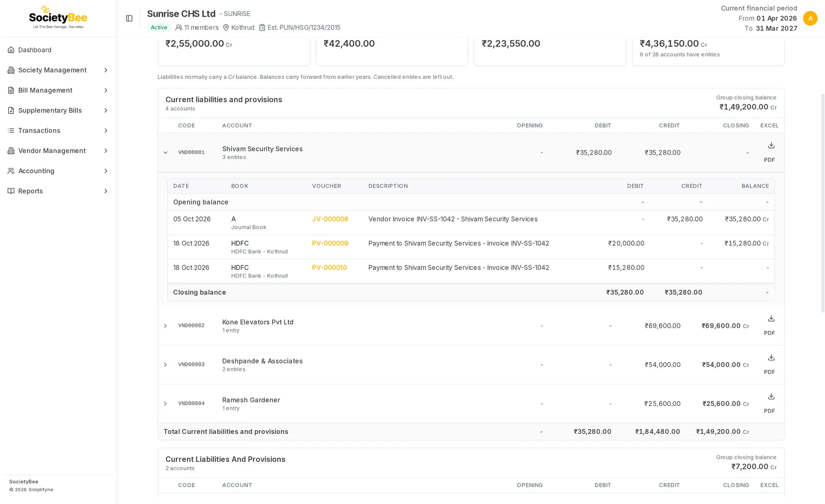Expand Society Management submenu chevron
The height and width of the screenshot is (504, 825).
click(x=106, y=70)
